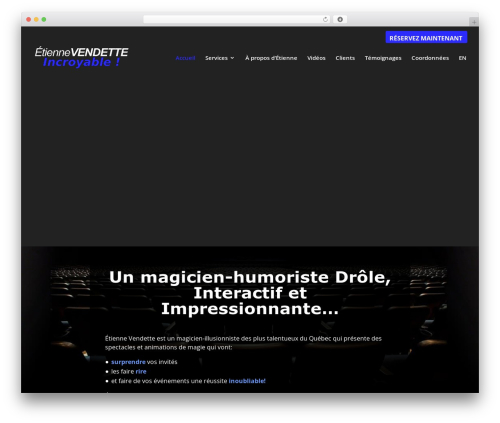Click paragraph starting Étienne Vendette est un
The width and height of the screenshot is (500, 423).
coord(243,343)
